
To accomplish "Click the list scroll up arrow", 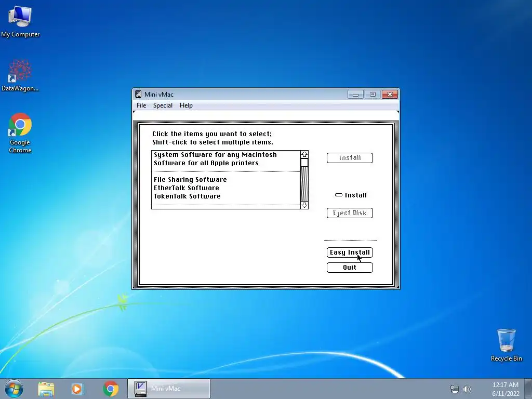I will click(x=304, y=155).
